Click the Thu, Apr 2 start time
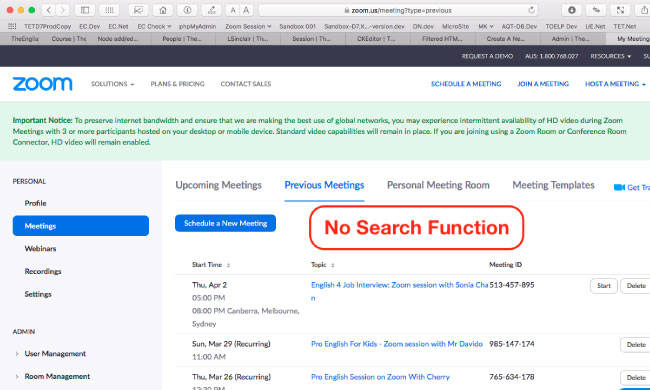 pos(209,285)
